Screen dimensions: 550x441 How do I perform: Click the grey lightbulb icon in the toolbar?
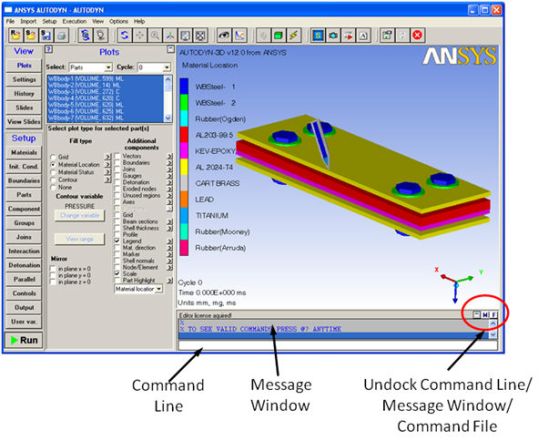pyautogui.click(x=101, y=35)
